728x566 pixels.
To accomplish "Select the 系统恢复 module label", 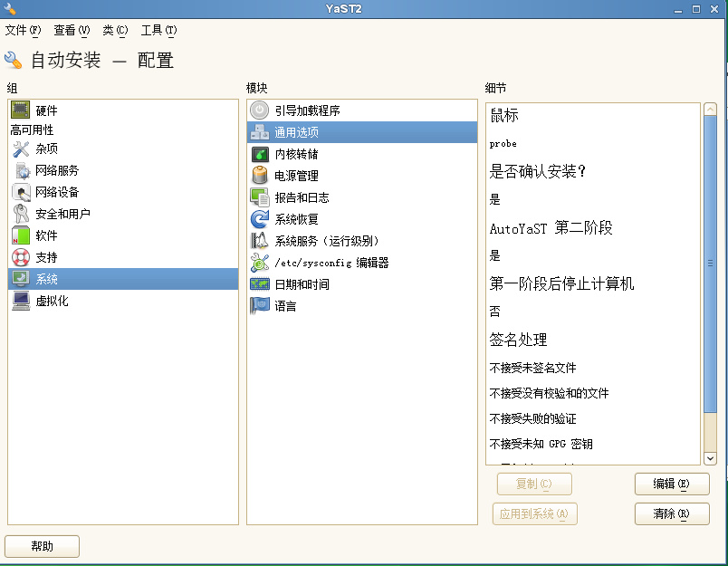I will [296, 219].
